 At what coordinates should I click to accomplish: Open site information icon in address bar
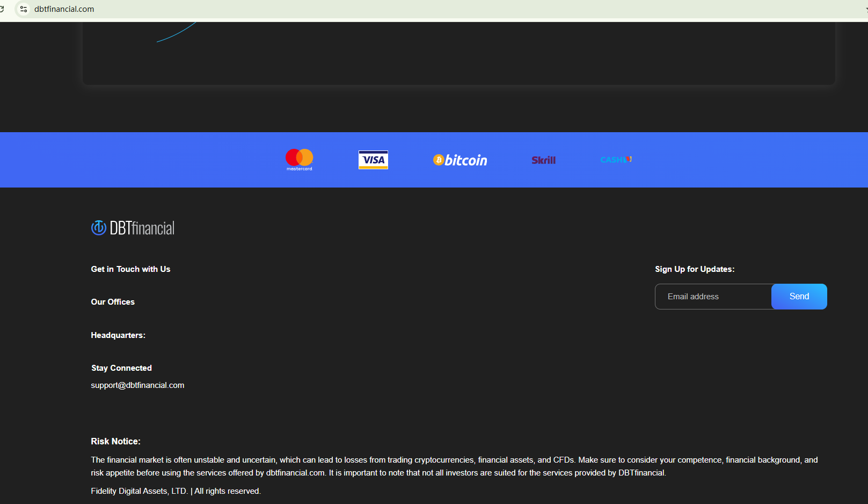click(24, 9)
